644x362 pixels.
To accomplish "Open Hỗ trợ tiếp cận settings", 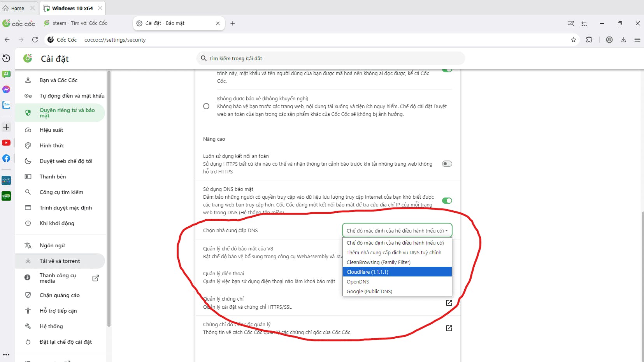I will [60, 311].
